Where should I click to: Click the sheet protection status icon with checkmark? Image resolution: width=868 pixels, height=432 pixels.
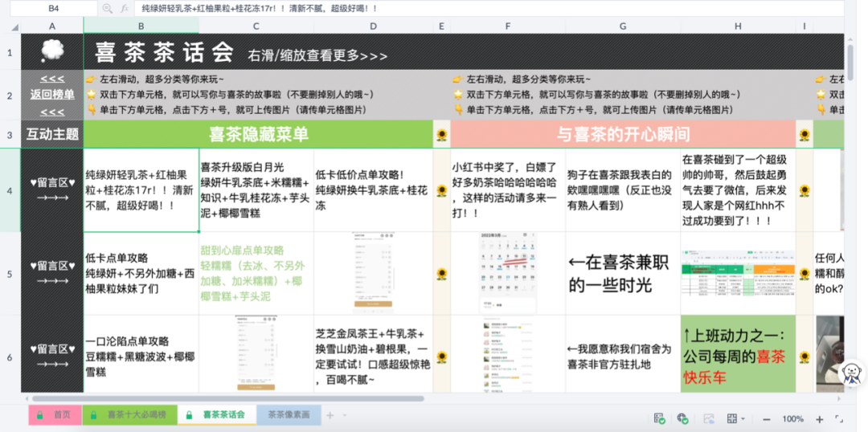pos(659,418)
